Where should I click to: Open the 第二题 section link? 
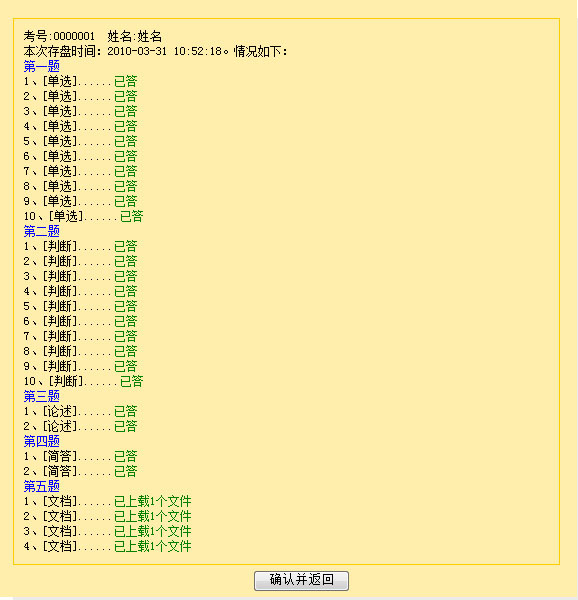[x=42, y=231]
